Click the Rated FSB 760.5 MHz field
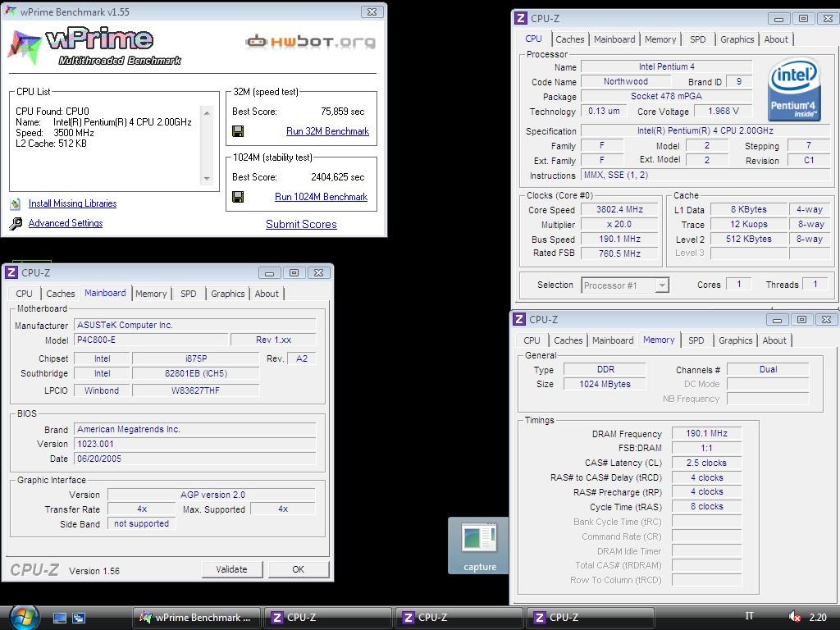 coord(619,253)
